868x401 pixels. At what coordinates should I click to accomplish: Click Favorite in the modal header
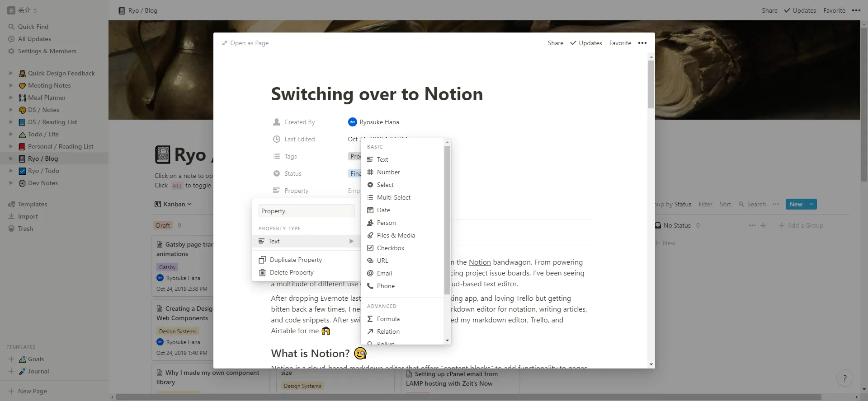[620, 43]
